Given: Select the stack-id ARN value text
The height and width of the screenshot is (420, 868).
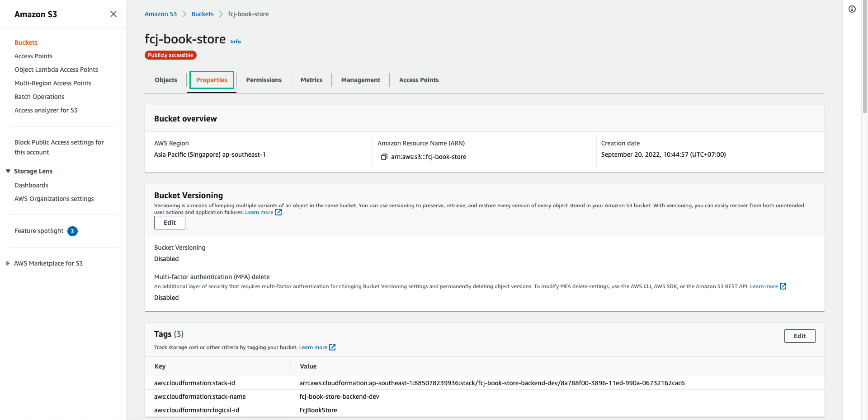Looking at the screenshot, I should pos(492,383).
